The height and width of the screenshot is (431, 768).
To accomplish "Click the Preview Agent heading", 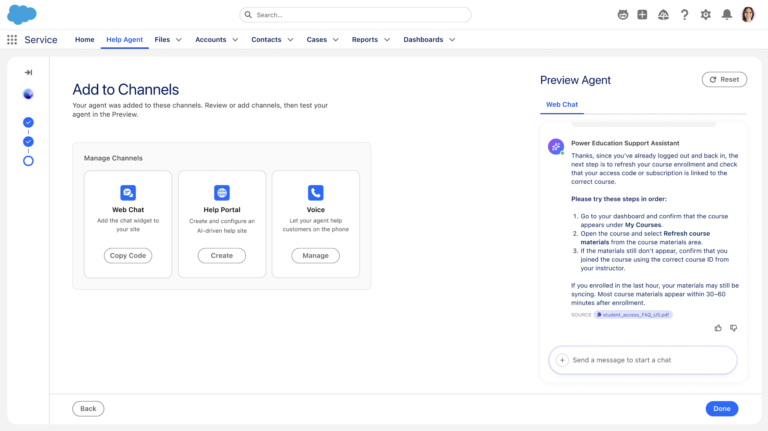I will tap(576, 80).
